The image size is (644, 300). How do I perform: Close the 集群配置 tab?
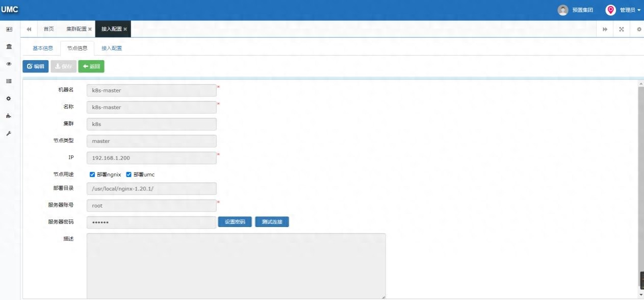pos(90,29)
